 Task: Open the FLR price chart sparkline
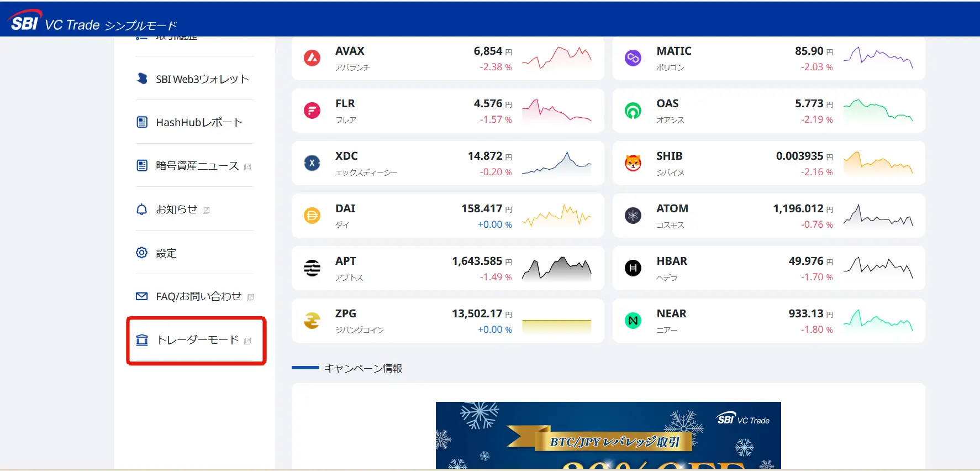pos(556,111)
